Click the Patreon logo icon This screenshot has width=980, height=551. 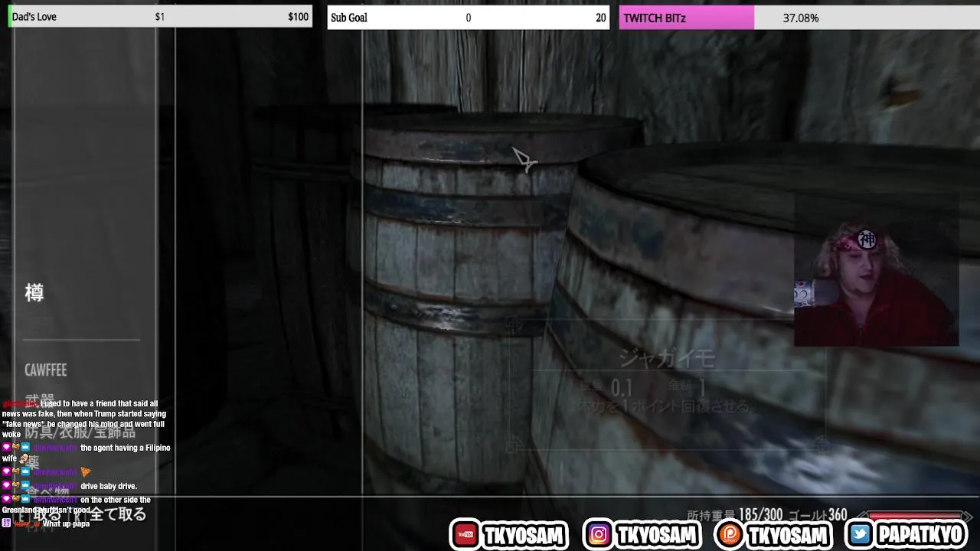tap(729, 534)
